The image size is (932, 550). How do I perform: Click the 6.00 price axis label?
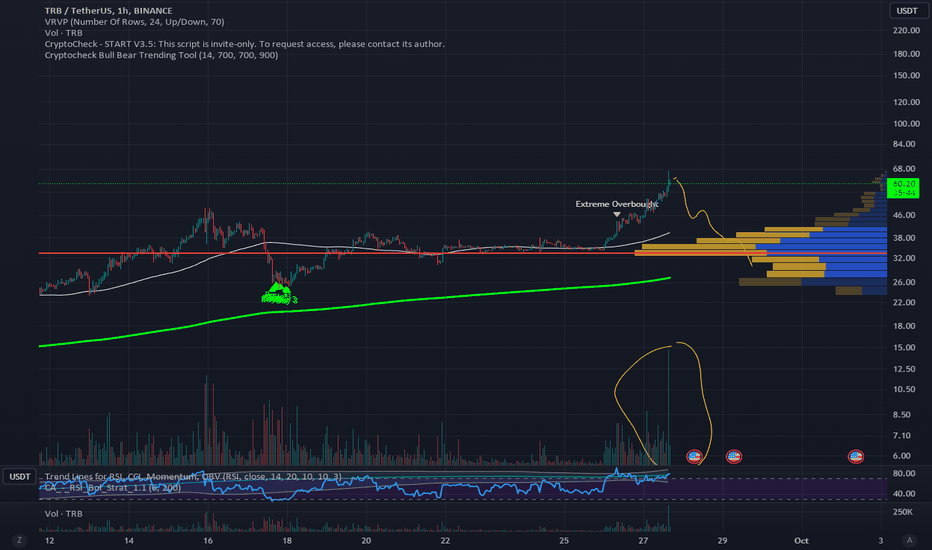902,456
